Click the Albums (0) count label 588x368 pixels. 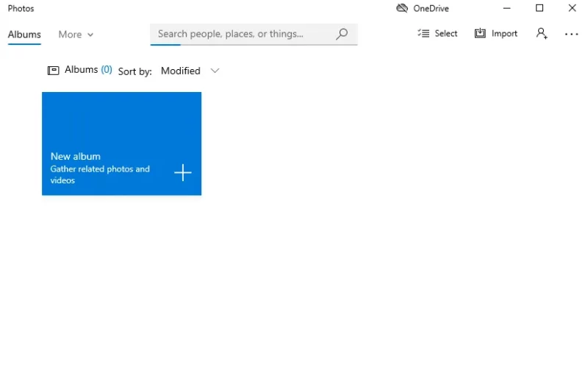[x=88, y=69]
